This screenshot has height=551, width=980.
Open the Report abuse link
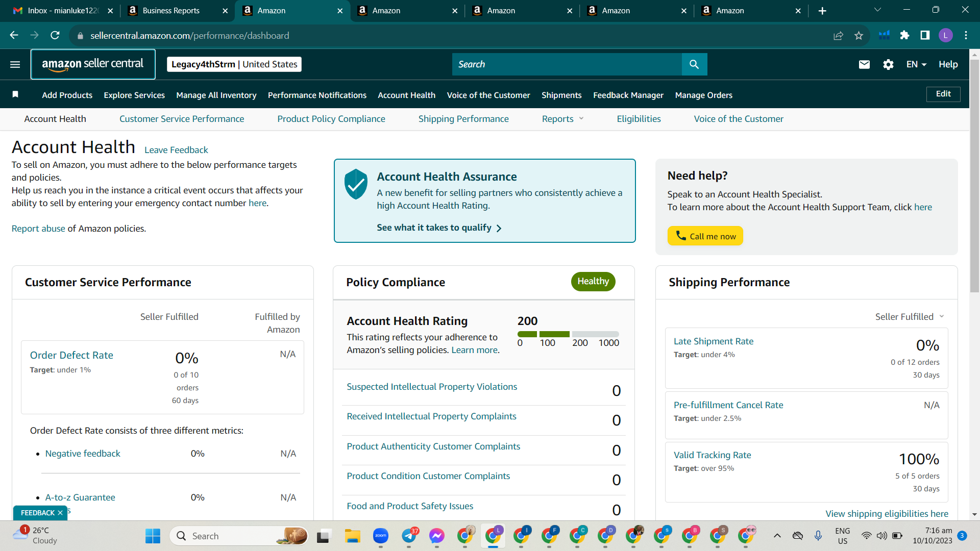tap(38, 229)
